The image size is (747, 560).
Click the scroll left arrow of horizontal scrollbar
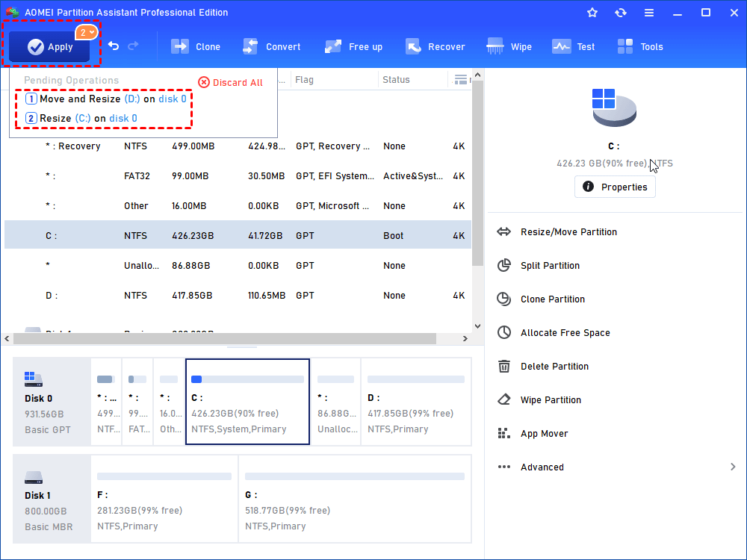(x=7, y=338)
